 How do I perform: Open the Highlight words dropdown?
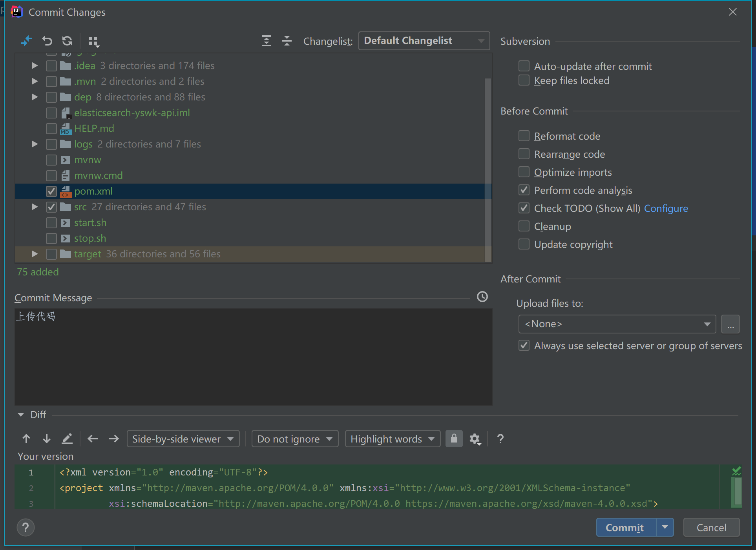click(393, 439)
